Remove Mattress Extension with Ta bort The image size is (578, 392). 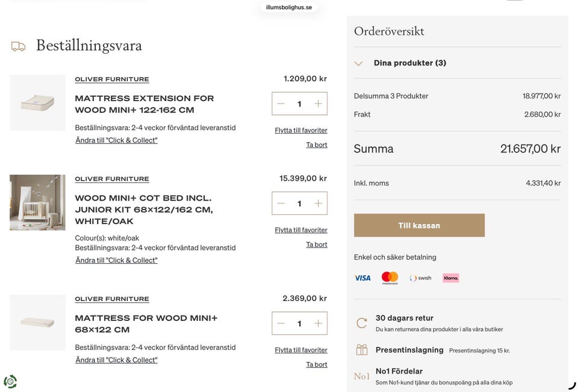click(x=317, y=145)
